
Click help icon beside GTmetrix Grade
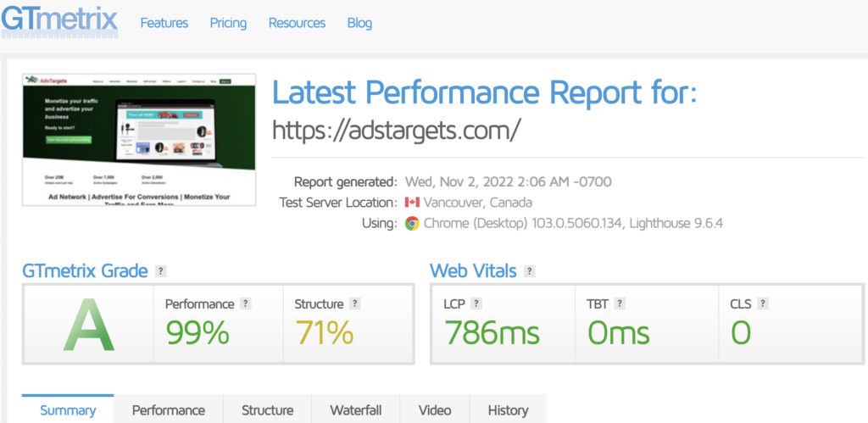161,271
